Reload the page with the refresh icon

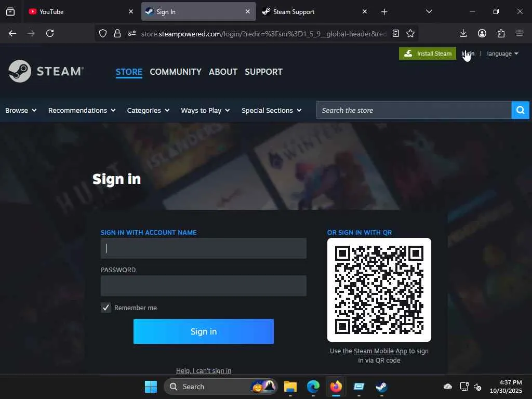(50, 33)
